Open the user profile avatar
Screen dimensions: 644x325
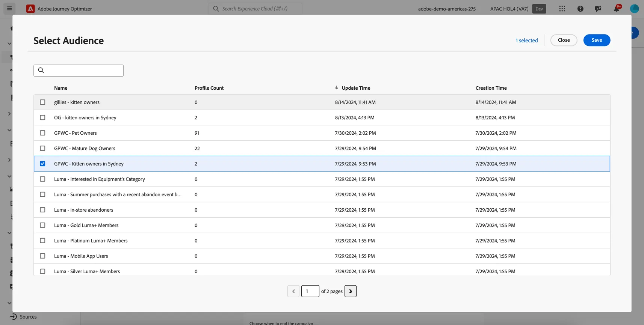[634, 9]
